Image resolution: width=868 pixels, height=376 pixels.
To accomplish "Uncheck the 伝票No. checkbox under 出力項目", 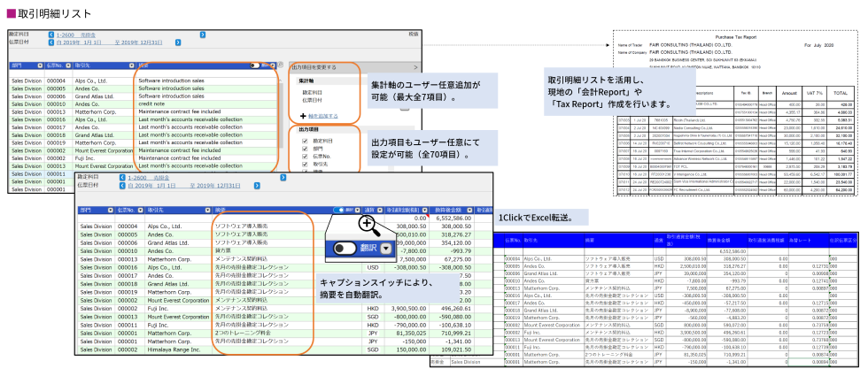I will point(304,157).
